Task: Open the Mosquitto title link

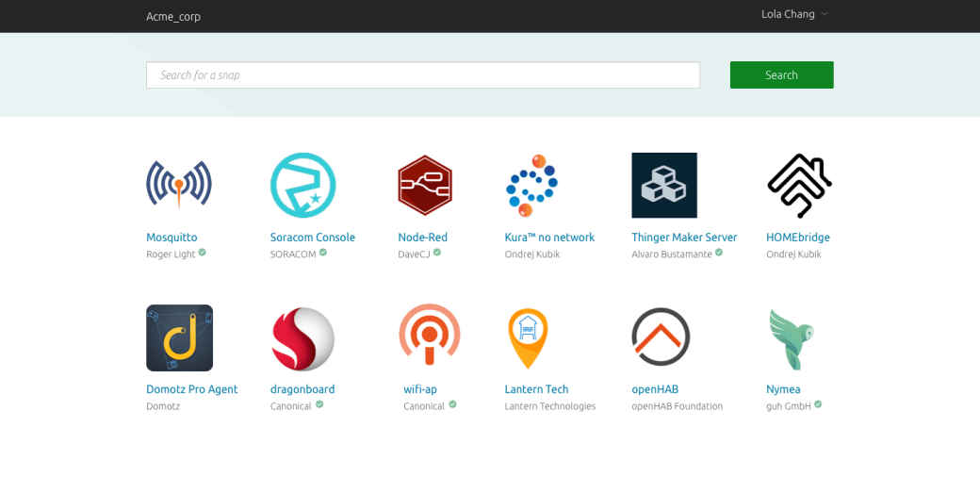Action: click(x=171, y=238)
